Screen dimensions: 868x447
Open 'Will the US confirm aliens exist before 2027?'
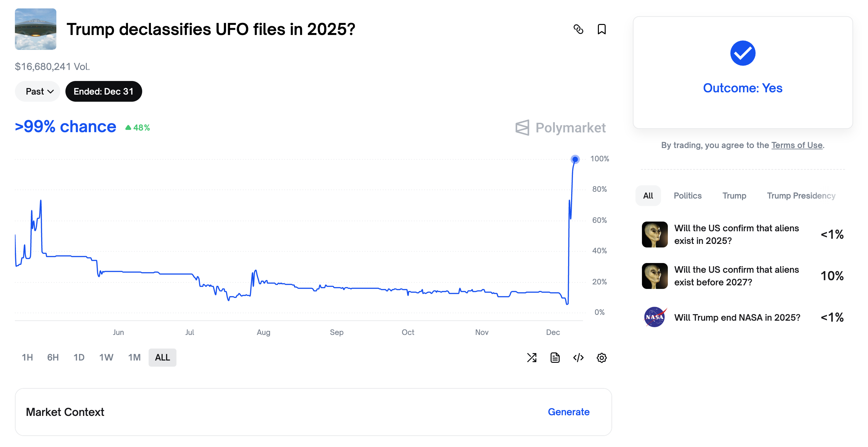click(x=736, y=276)
